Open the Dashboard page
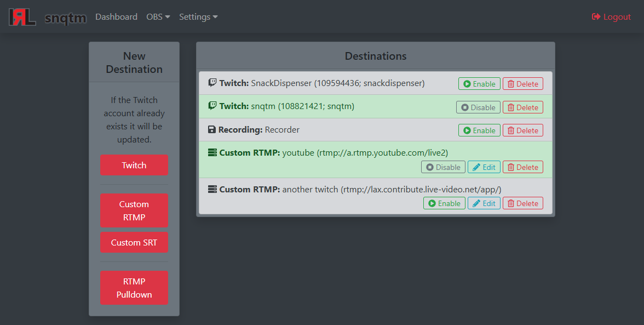Screen dimensions: 644x325 (116, 17)
